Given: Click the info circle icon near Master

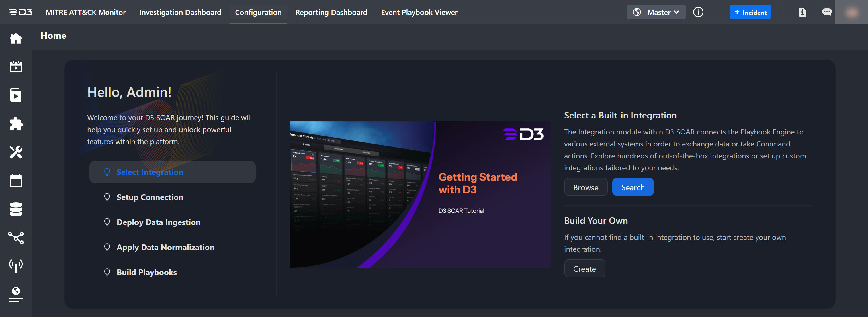Looking at the screenshot, I should (x=698, y=12).
